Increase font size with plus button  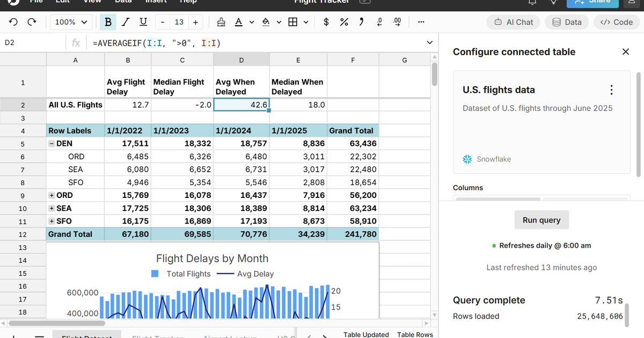tap(195, 22)
